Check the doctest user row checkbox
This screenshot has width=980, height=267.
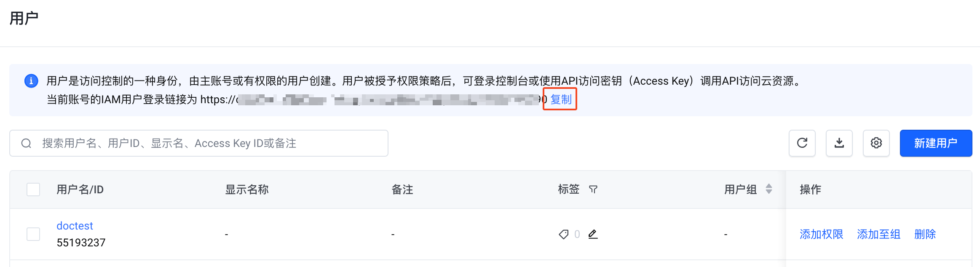point(33,234)
